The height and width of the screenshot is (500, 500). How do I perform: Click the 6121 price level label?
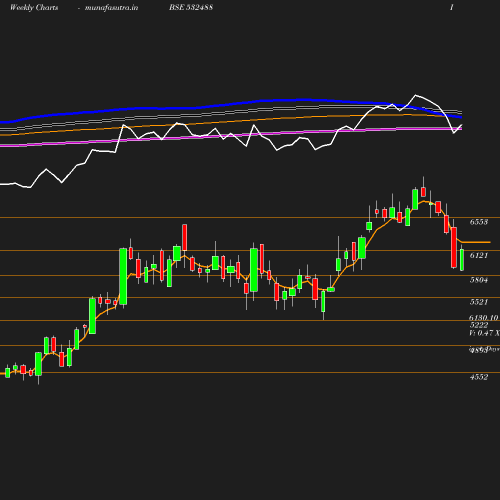pyautogui.click(x=479, y=255)
